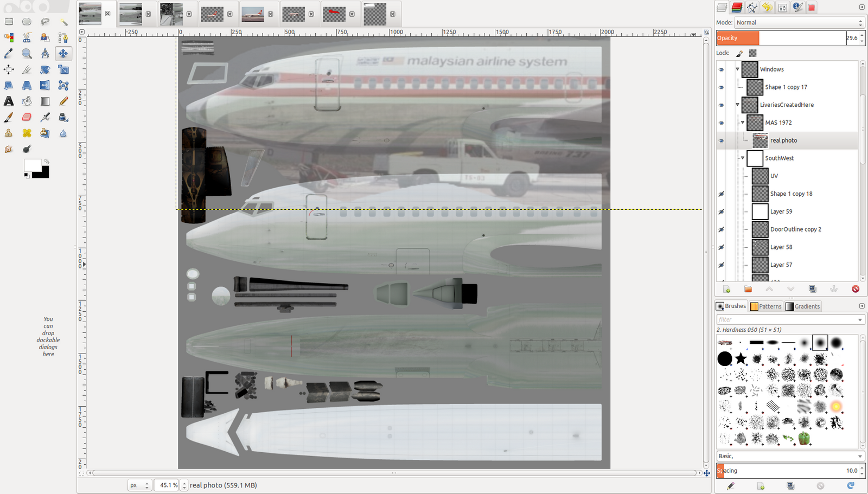Select the Fuzzy Select magic wand tool
Viewport: 868px width, 494px height.
63,22
